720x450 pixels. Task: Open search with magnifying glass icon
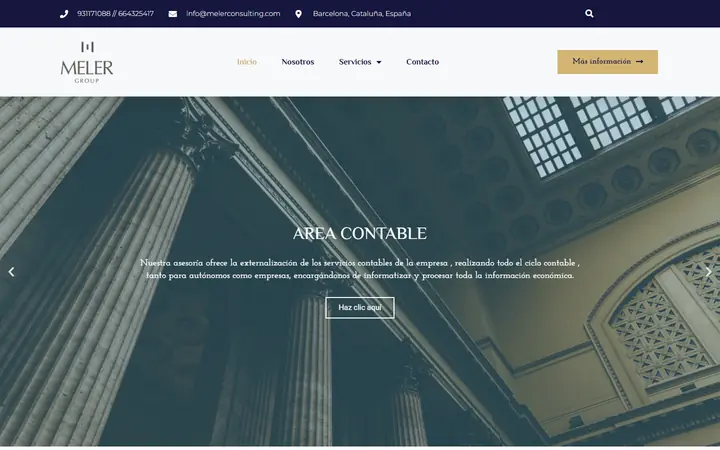[589, 14]
